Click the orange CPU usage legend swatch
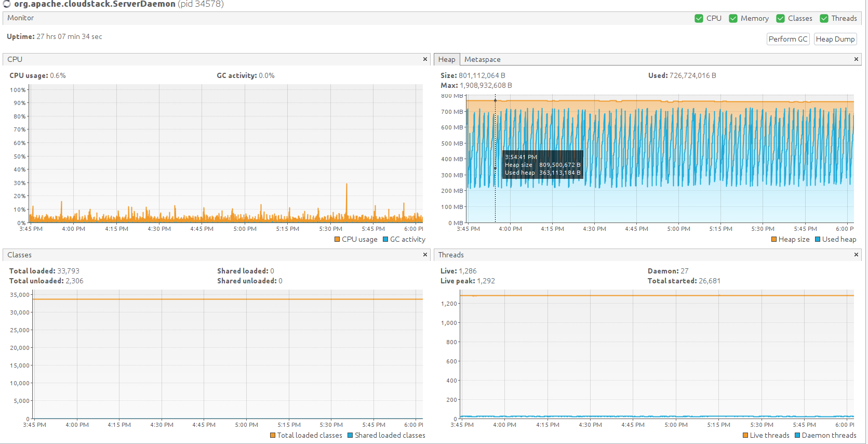This screenshot has height=444, width=868. (337, 239)
